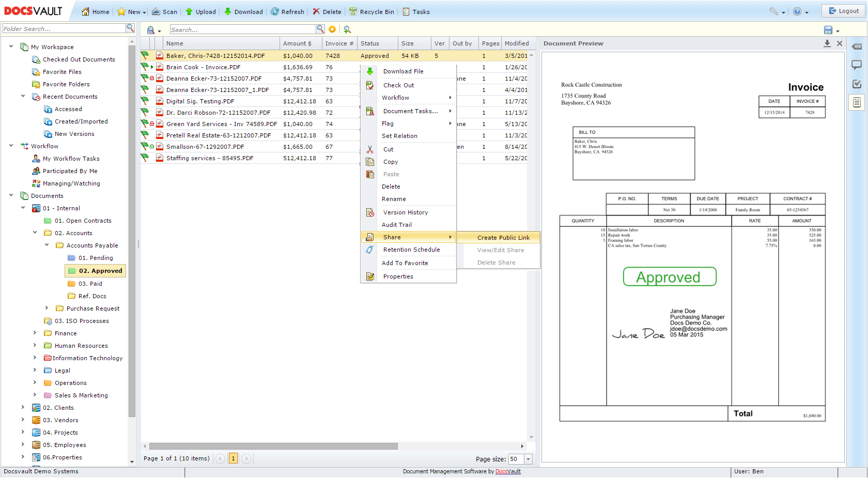The height and width of the screenshot is (478, 868).
Task: Click the Upload toolbar icon
Action: point(200,11)
